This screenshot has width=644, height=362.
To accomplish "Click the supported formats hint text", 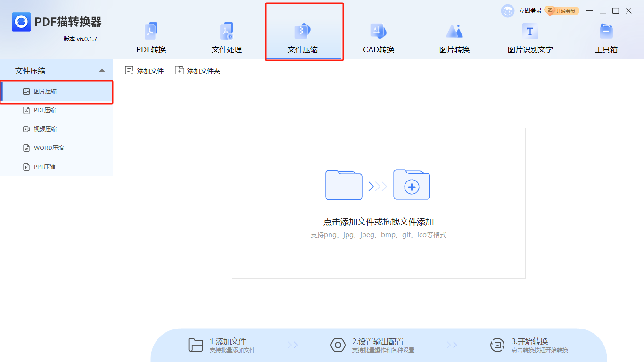I will point(379,235).
